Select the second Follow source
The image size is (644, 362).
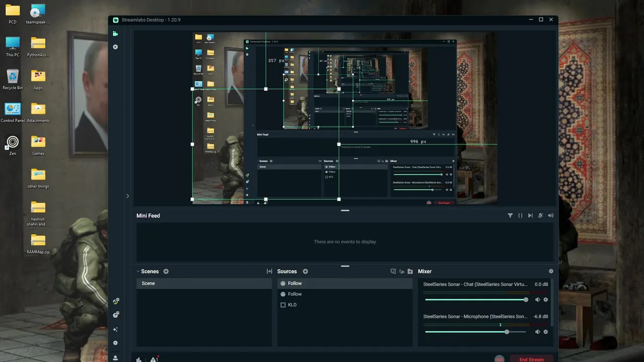[x=345, y=294]
